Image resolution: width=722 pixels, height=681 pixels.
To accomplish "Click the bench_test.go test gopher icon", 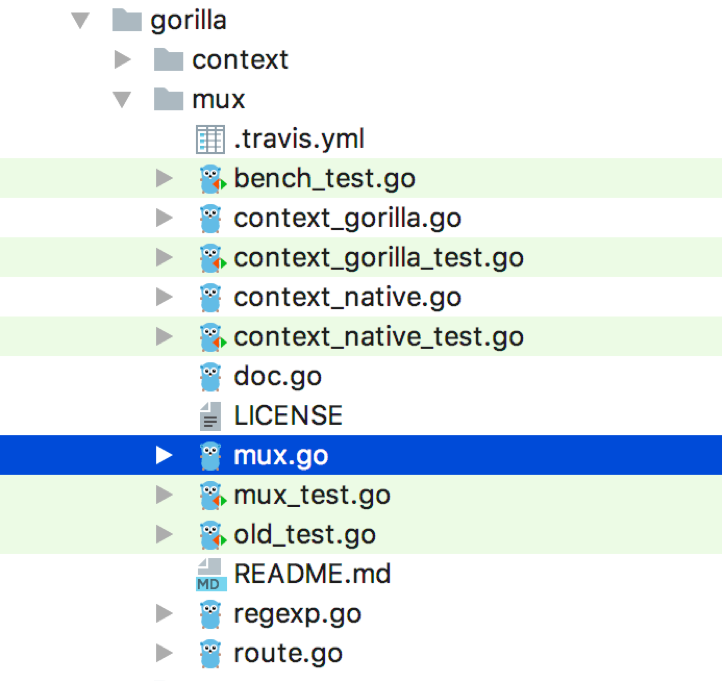I will (x=212, y=179).
